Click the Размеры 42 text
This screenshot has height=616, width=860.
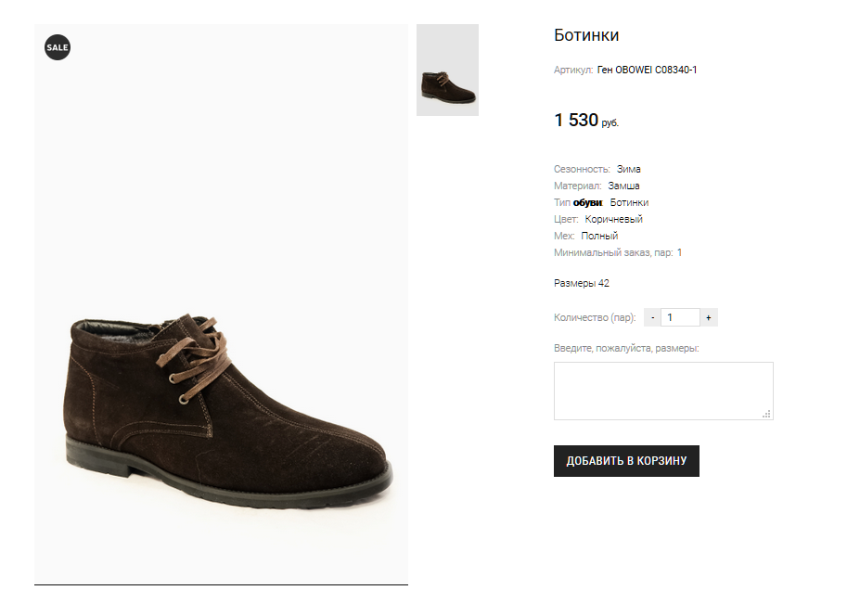pos(582,283)
